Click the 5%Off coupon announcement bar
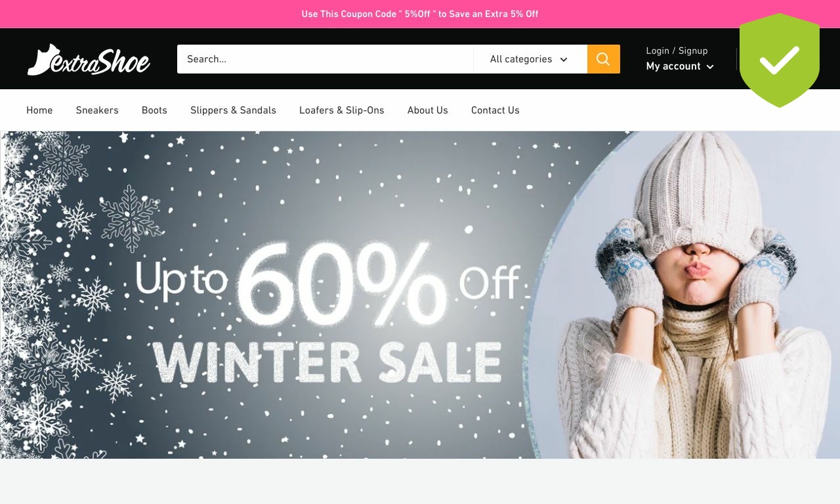This screenshot has width=840, height=504. tap(420, 14)
